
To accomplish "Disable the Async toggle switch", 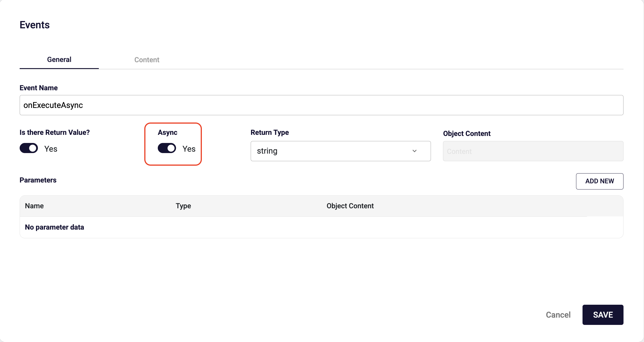I will [167, 148].
